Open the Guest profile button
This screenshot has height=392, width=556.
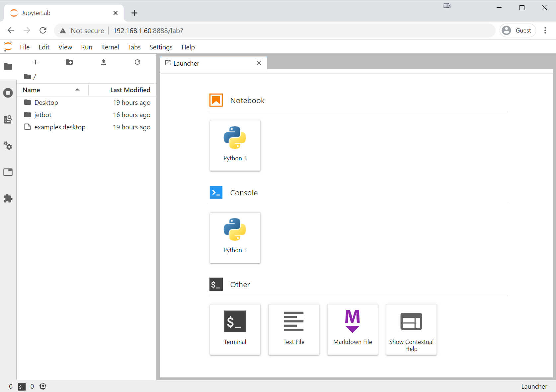pyautogui.click(x=518, y=31)
